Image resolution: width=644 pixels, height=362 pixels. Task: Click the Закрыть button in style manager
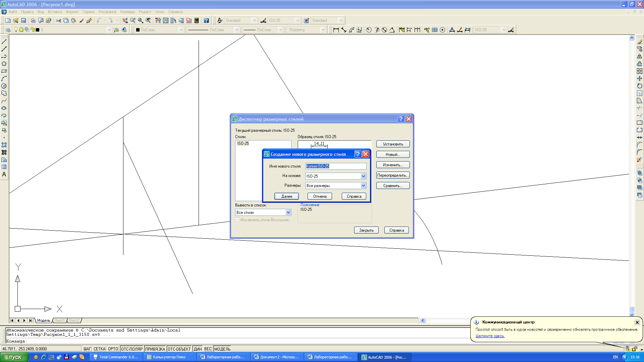(366, 230)
